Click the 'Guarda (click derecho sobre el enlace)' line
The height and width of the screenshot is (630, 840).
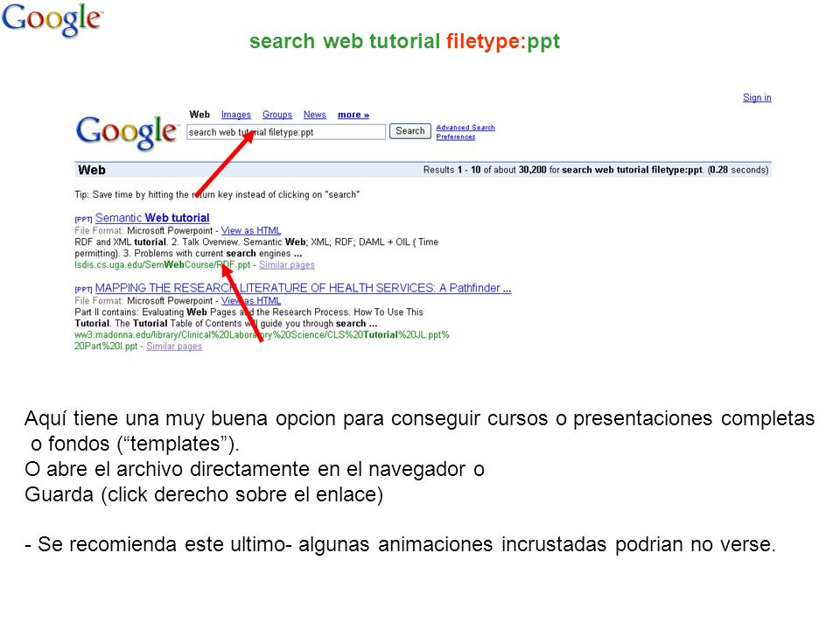click(204, 494)
